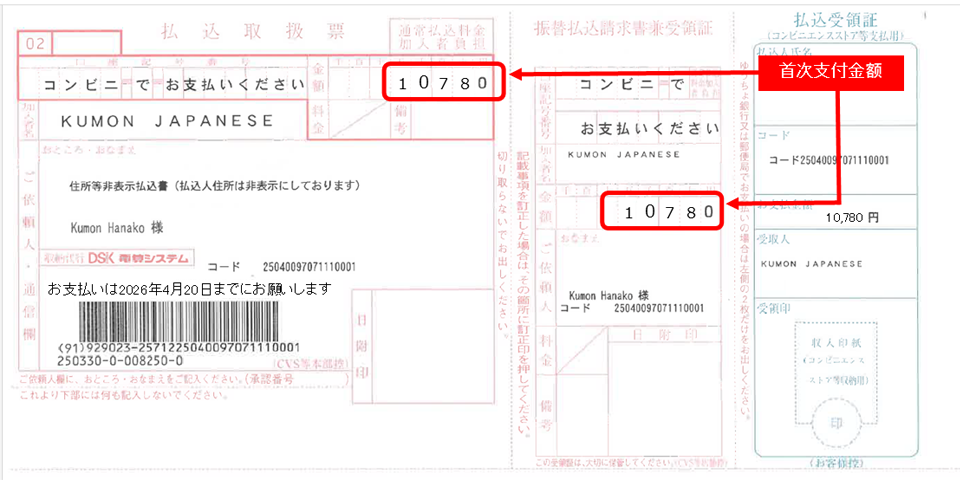Click the '(お客様控)' label

835,461
